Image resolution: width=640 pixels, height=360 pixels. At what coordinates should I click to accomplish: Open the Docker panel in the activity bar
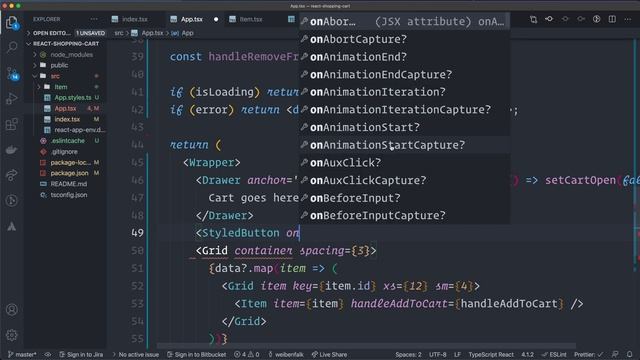(x=11, y=150)
